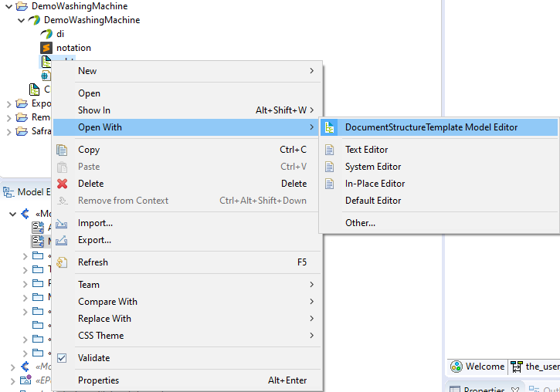The height and width of the screenshot is (392, 560).
Task: Switch to the Welcome tab
Action: pos(477,367)
